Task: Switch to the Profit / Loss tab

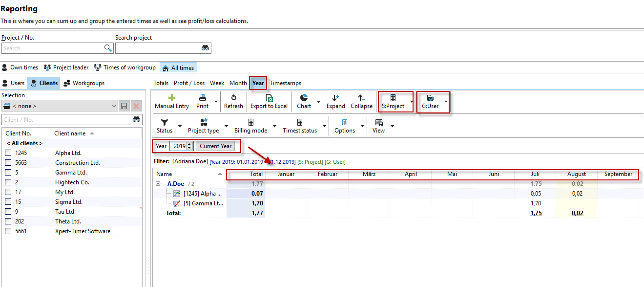Action: (x=189, y=83)
